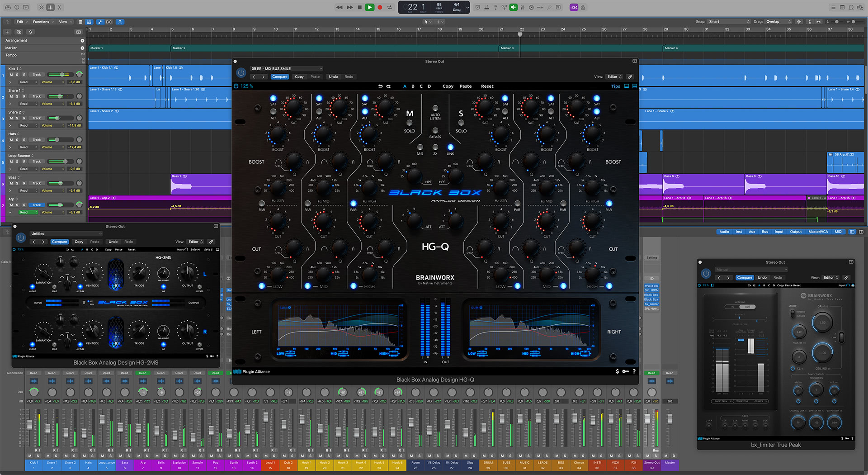Open the Library icon in control bar
The height and width of the screenshot is (475, 868).
tap(7, 7)
